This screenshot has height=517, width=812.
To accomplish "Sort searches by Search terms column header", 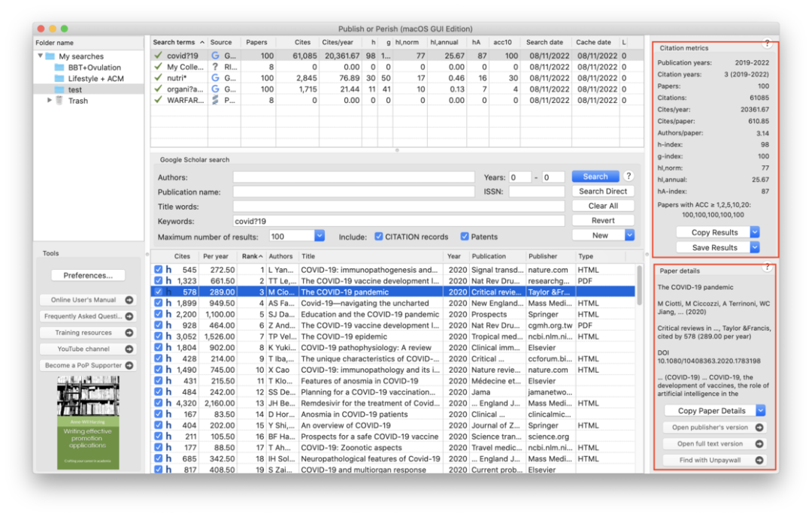I will click(178, 42).
